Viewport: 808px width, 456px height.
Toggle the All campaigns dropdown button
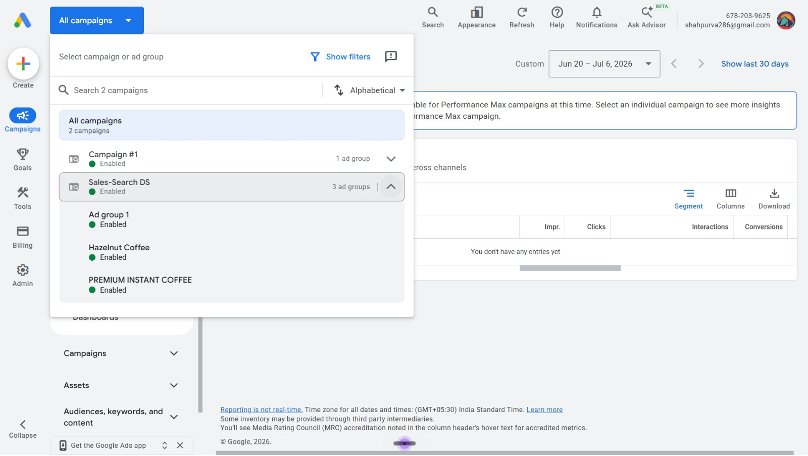pyautogui.click(x=97, y=21)
